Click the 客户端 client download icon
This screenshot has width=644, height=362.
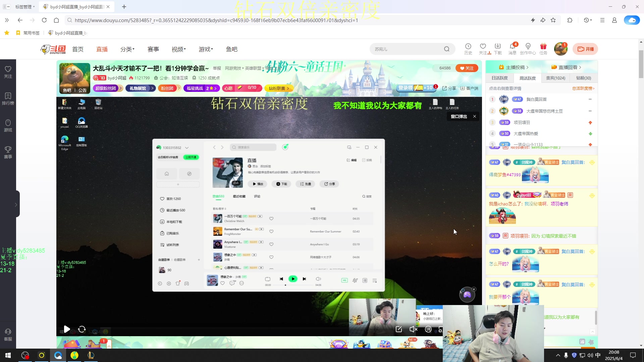point(469,88)
